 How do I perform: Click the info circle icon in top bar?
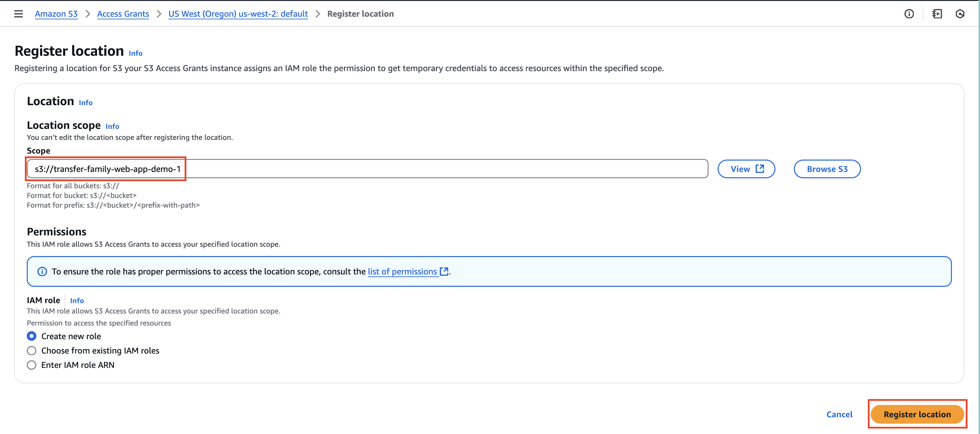tap(909, 14)
